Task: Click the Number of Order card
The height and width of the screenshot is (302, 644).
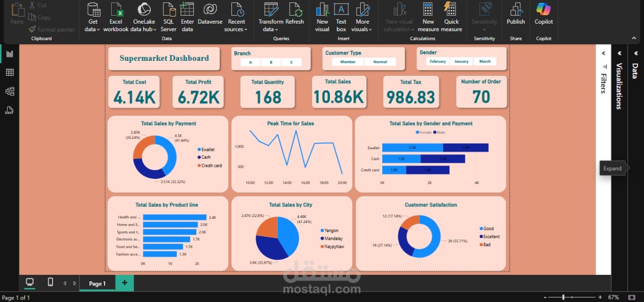Action: pos(481,92)
